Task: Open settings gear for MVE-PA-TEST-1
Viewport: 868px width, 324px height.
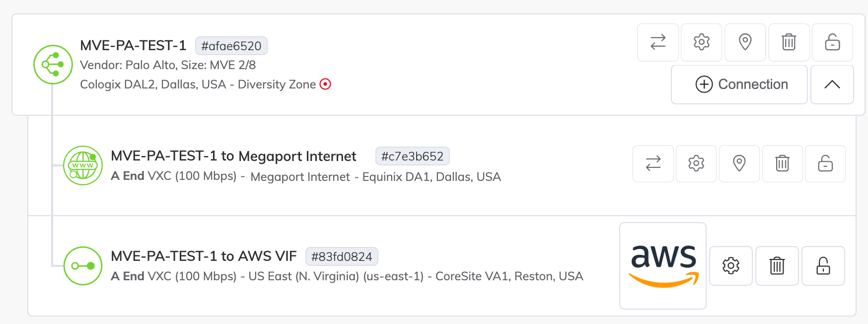Action: click(701, 42)
